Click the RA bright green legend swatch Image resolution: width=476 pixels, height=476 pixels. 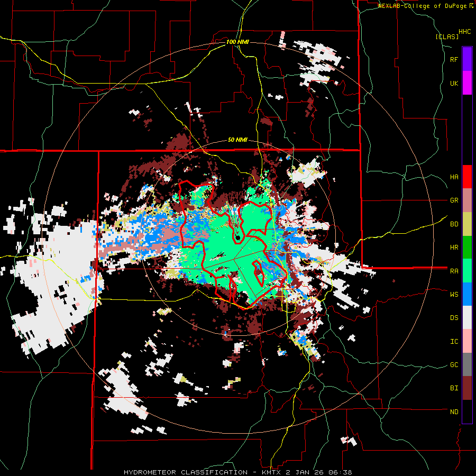tap(467, 271)
